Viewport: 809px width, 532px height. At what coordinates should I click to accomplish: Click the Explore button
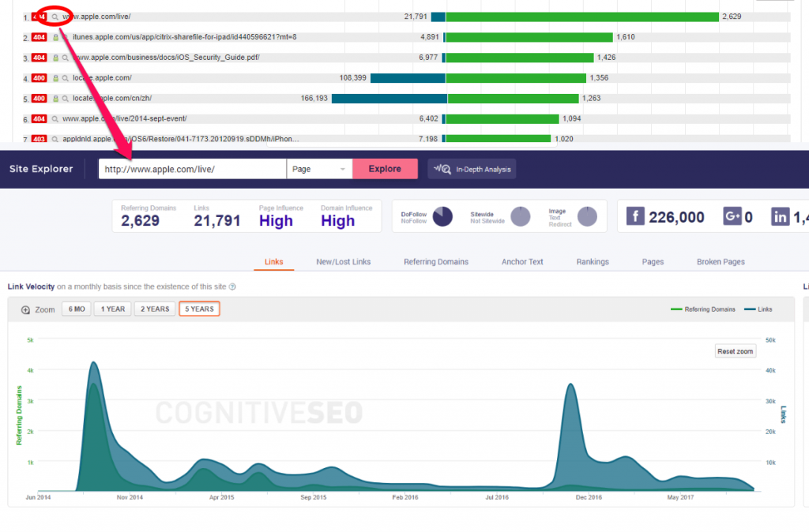(x=385, y=169)
